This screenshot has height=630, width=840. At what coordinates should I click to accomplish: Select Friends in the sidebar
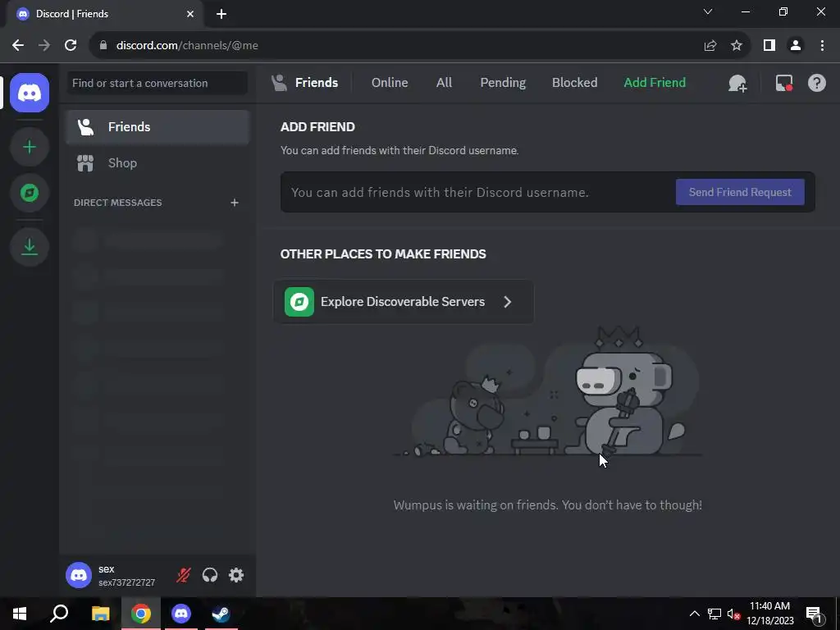(x=157, y=127)
